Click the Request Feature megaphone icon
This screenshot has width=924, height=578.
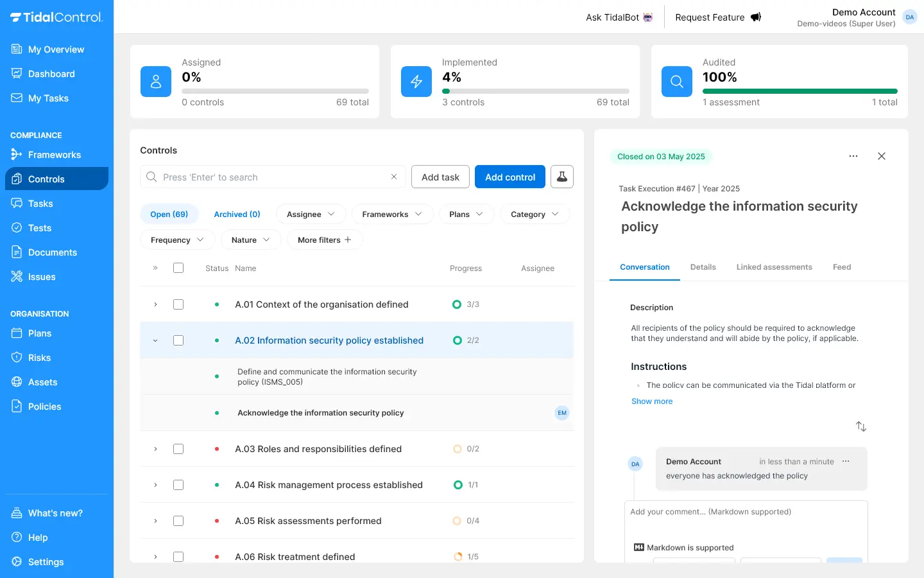coord(756,17)
